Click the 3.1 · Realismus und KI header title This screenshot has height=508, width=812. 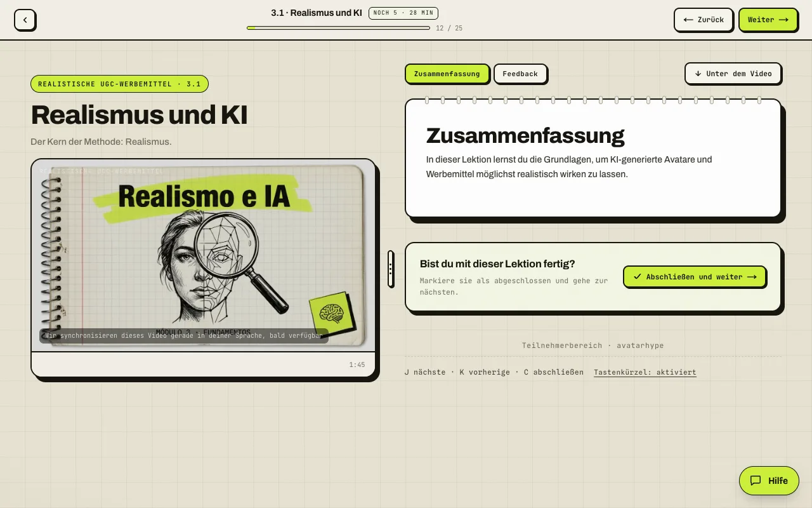(317, 13)
